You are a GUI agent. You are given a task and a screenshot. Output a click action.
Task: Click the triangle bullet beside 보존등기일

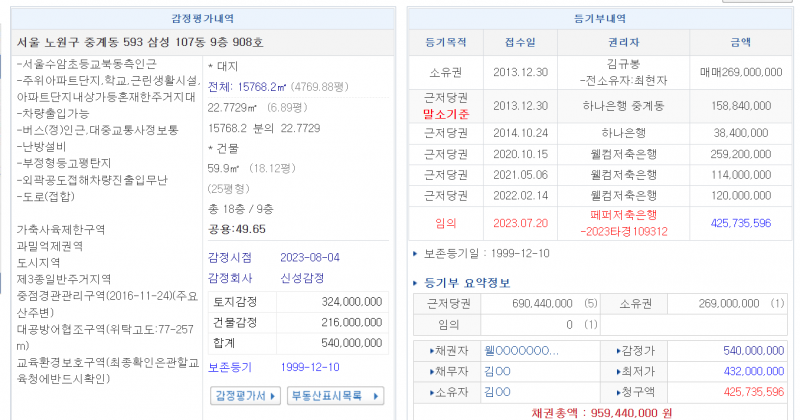point(416,253)
